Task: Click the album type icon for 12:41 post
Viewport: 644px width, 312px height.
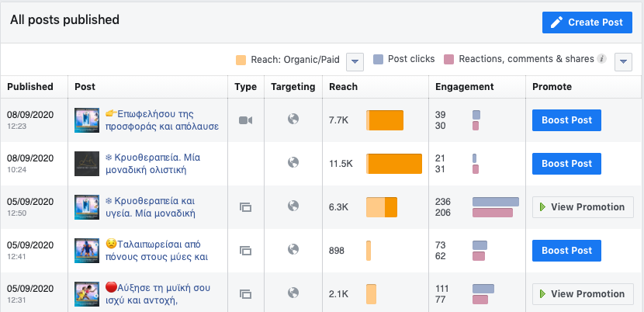Action: pos(246,251)
